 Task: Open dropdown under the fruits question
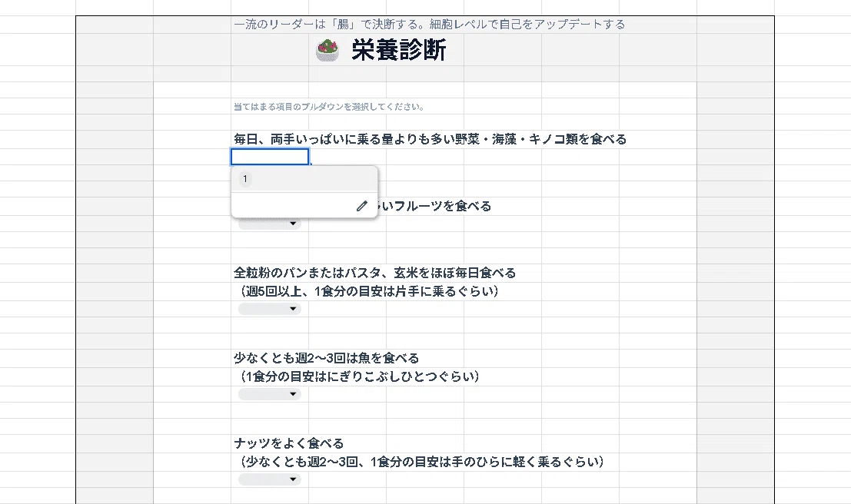tap(270, 224)
